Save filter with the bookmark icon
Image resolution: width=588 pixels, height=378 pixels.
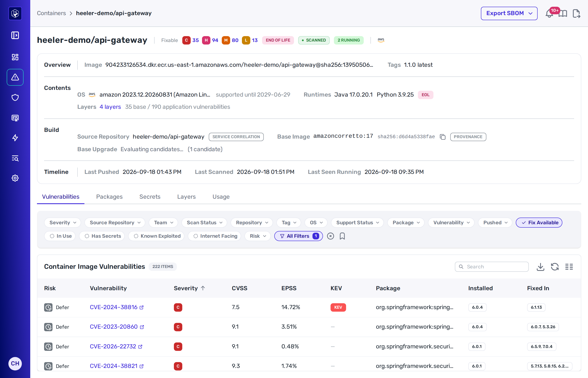click(342, 236)
